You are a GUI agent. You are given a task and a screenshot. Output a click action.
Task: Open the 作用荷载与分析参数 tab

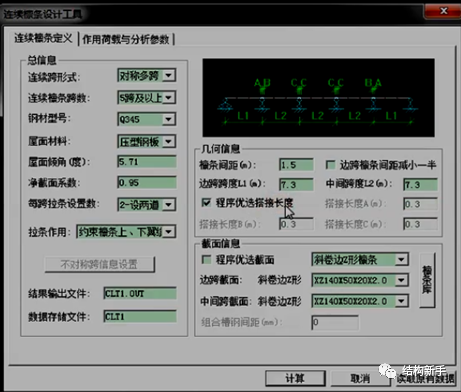click(126, 39)
